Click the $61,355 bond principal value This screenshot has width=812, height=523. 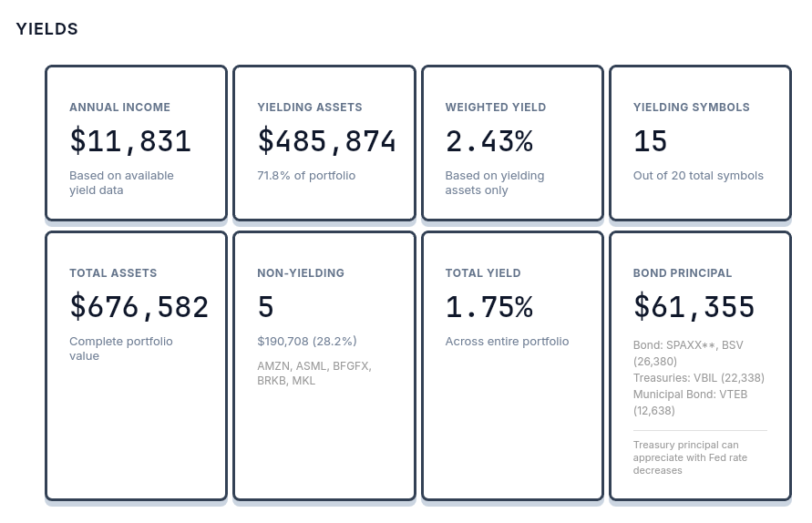pyautogui.click(x=694, y=307)
